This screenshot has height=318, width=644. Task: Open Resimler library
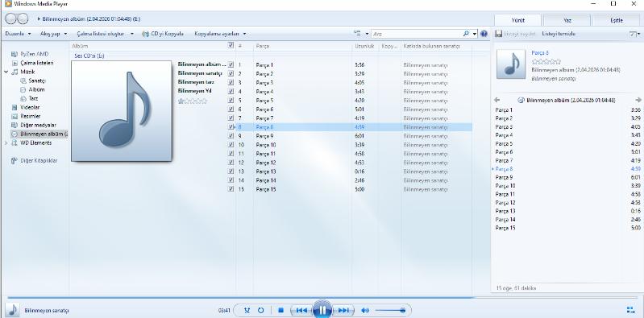[x=31, y=116]
